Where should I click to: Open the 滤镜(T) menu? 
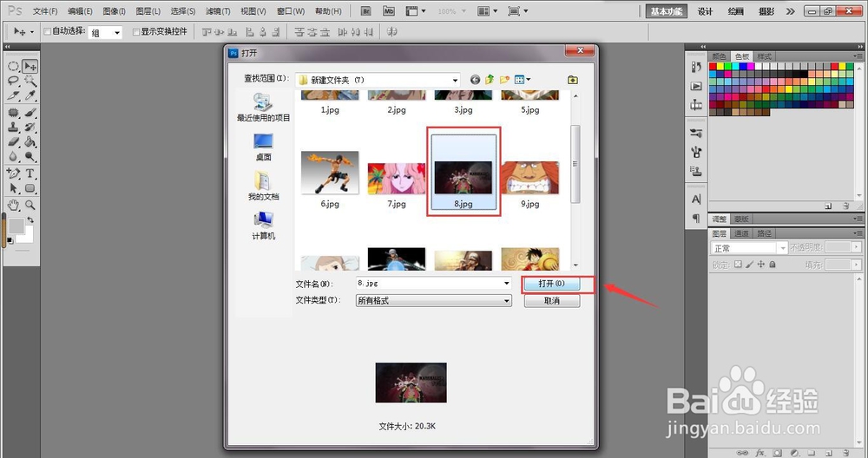218,11
